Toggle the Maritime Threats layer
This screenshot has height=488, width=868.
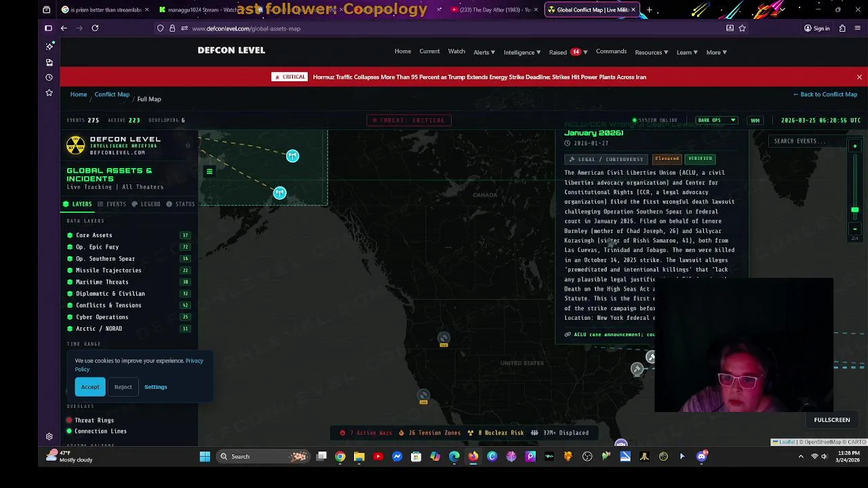(127, 282)
